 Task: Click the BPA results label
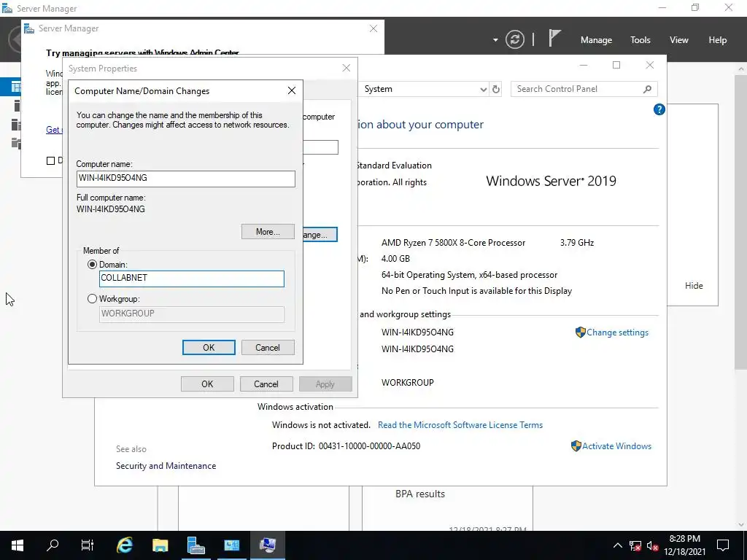pos(419,494)
